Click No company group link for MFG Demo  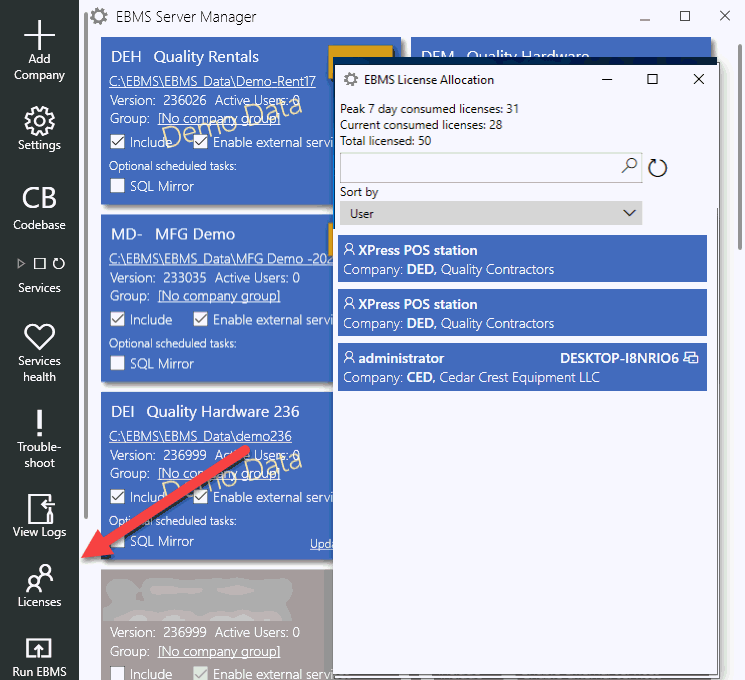coord(219,296)
